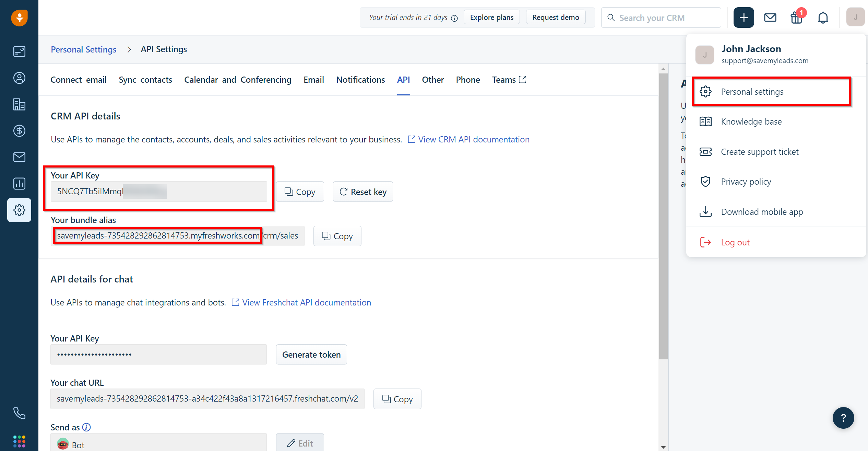Open the phone dialer icon in sidebar
Screen dimensions: 868x451
(x=19, y=413)
